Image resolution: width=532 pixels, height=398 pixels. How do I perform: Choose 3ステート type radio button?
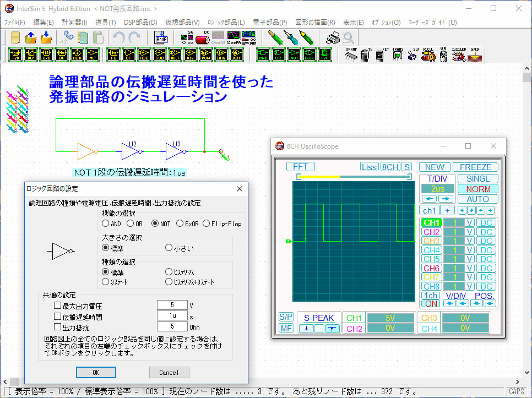pos(106,282)
